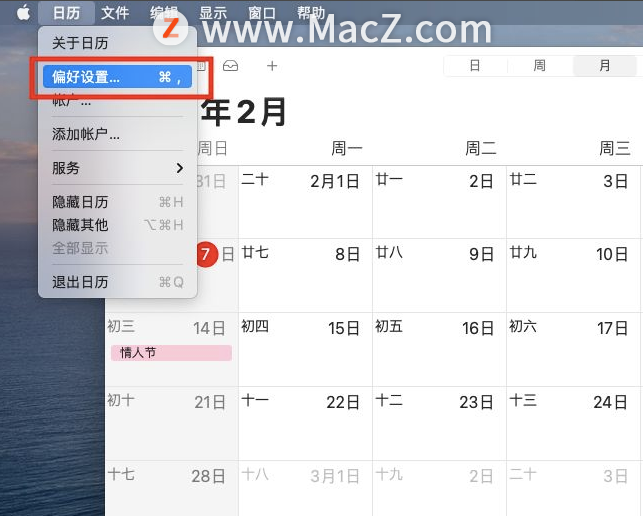Viewport: 643px width, 516px height.
Task: Select the 廿一 2日 date cell
Action: point(439,202)
